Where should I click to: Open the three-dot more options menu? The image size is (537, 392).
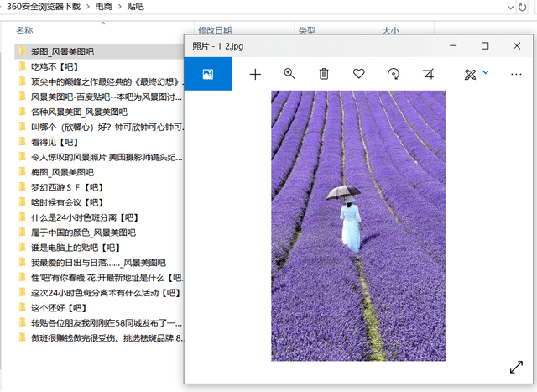tap(516, 74)
